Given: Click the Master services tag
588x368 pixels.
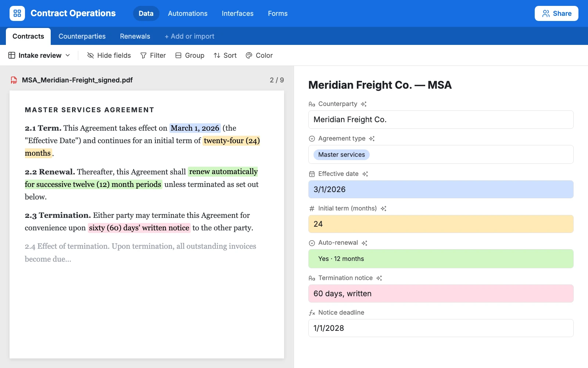Looking at the screenshot, I should point(341,155).
